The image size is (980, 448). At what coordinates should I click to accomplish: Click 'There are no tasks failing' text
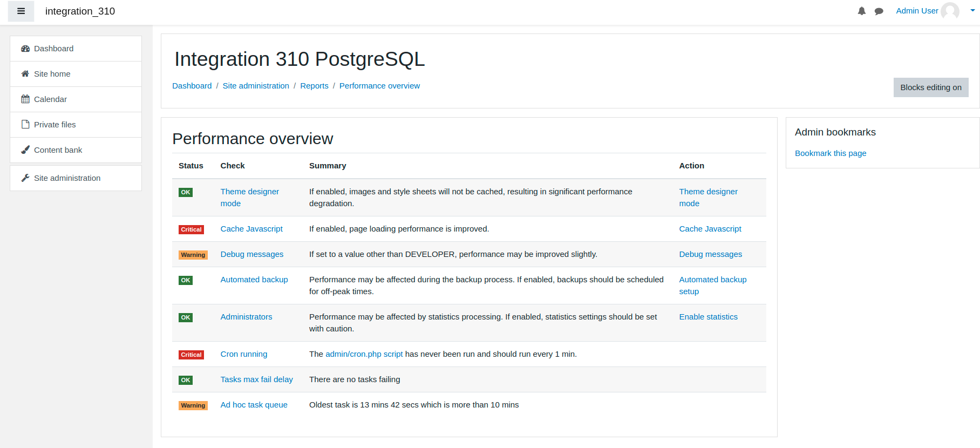(355, 379)
